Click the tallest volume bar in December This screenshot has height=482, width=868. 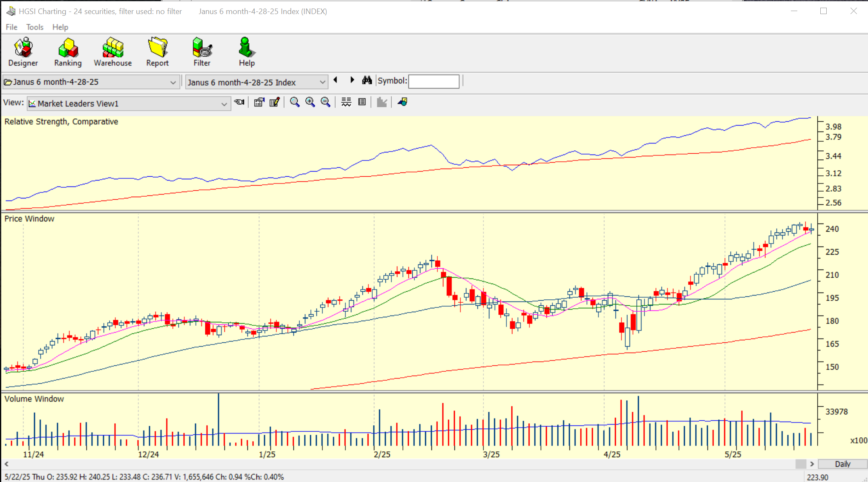pos(218,419)
